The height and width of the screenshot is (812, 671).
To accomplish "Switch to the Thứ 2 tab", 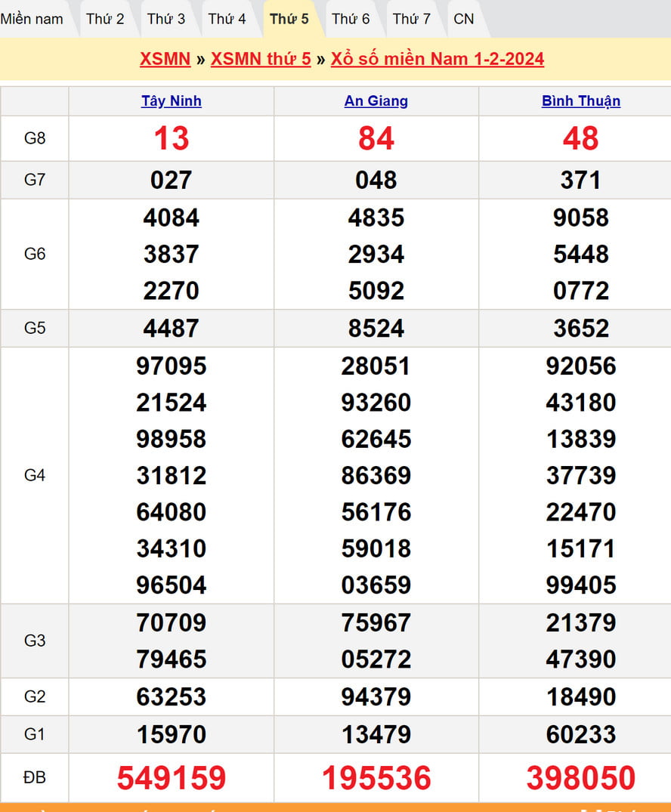I will 105,19.
